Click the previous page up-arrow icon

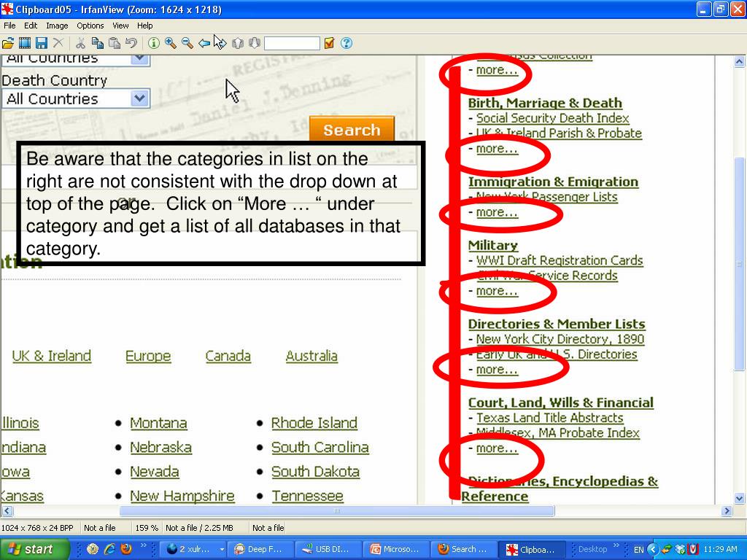pos(238,43)
